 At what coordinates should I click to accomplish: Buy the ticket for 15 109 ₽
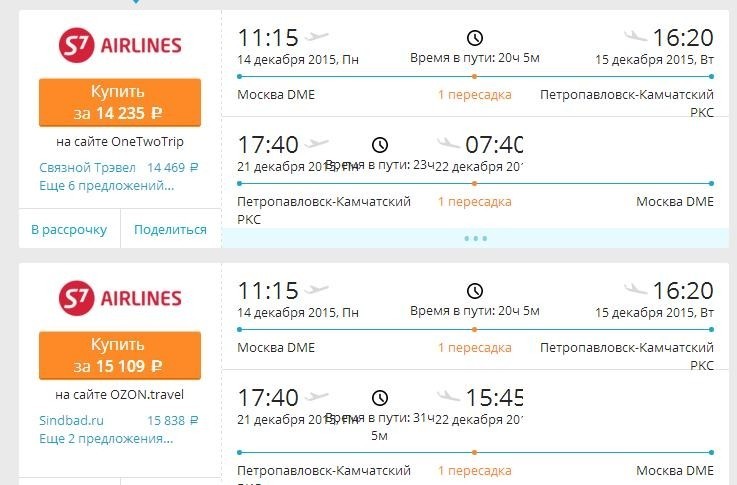pyautogui.click(x=120, y=355)
